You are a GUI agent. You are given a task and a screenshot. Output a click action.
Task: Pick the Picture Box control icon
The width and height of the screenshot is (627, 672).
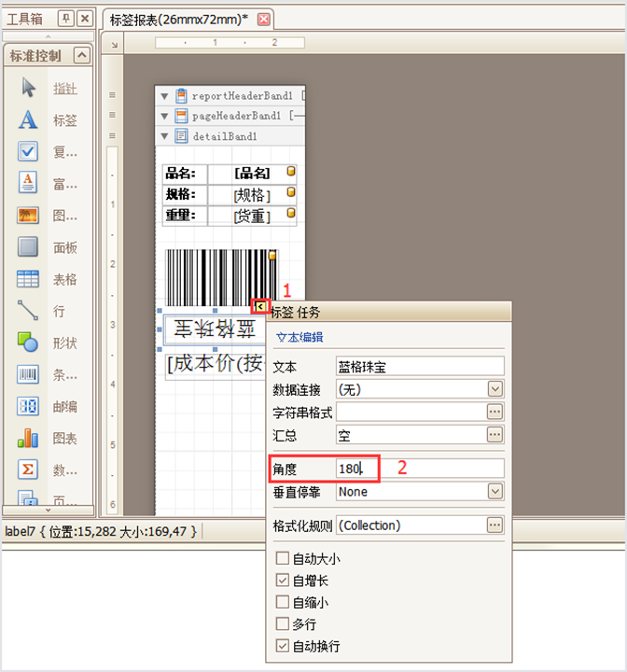pyautogui.click(x=28, y=216)
